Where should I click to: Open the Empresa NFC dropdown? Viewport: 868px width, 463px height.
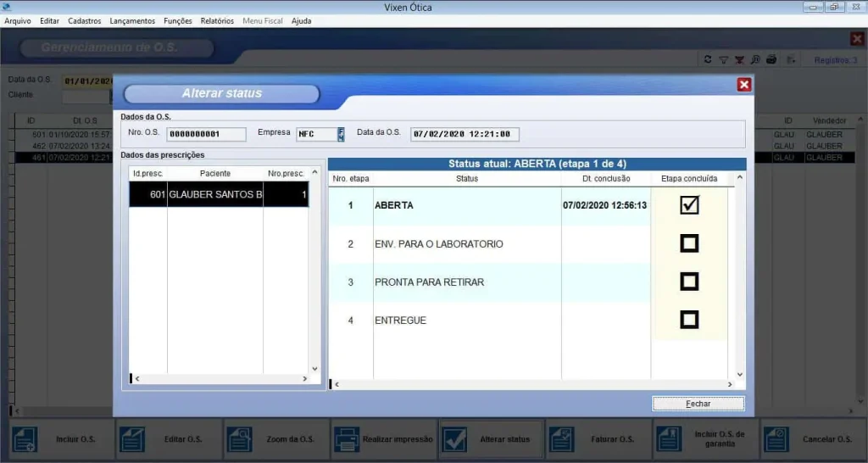click(x=341, y=134)
